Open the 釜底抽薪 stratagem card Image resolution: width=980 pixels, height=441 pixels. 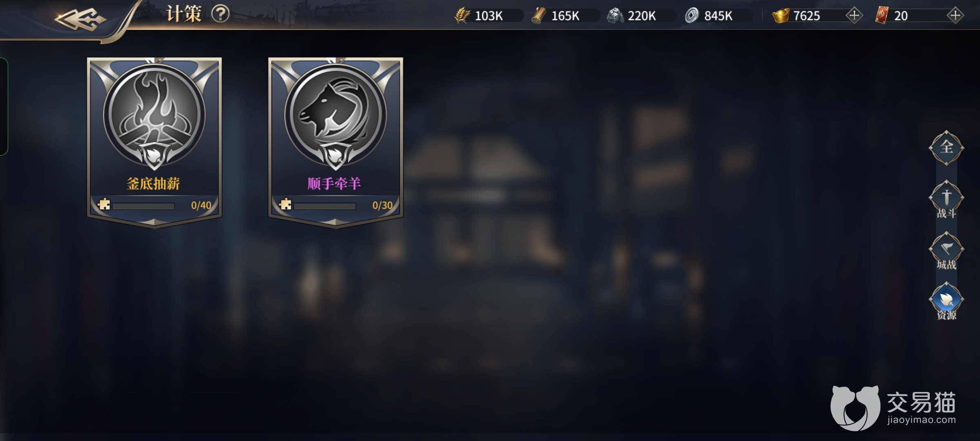(154, 142)
